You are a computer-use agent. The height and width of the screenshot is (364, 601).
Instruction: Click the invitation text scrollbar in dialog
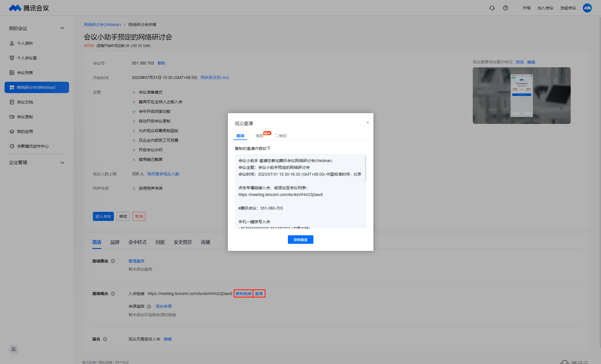pyautogui.click(x=365, y=168)
